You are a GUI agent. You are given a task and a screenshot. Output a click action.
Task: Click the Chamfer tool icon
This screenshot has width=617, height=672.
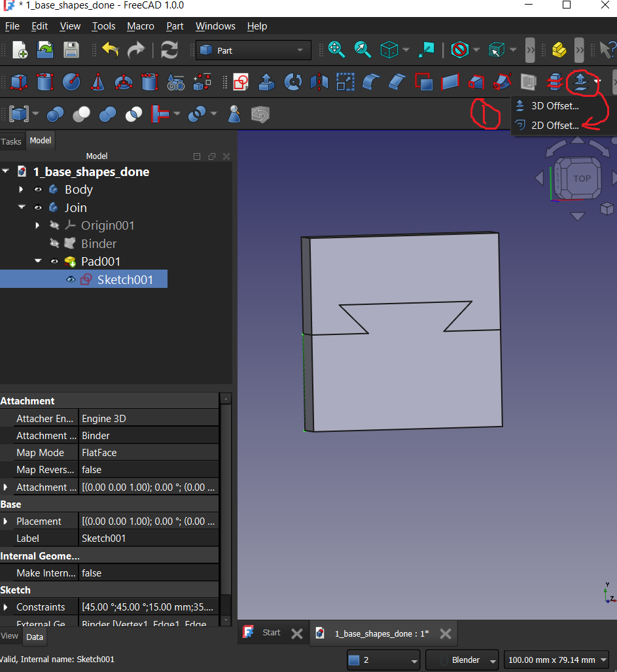point(397,82)
